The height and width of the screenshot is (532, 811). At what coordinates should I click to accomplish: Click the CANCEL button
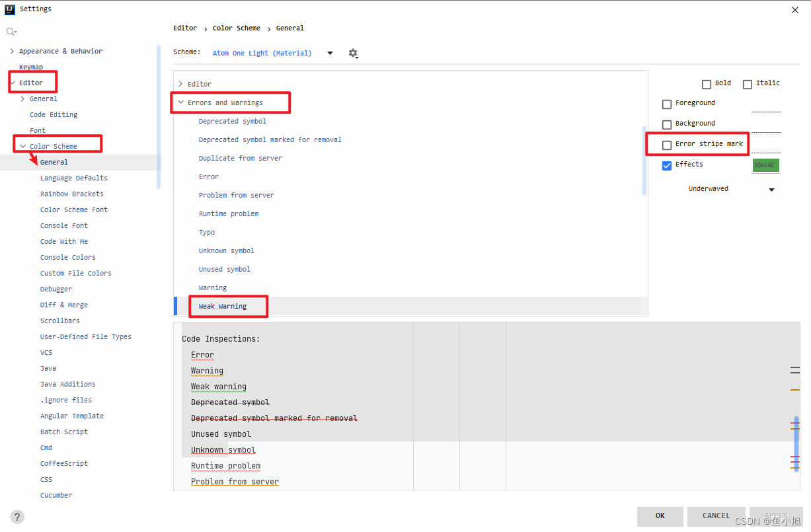716,516
